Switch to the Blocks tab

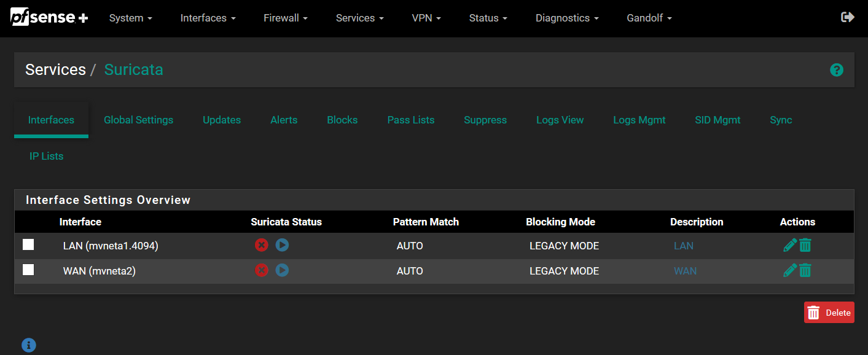(x=342, y=120)
